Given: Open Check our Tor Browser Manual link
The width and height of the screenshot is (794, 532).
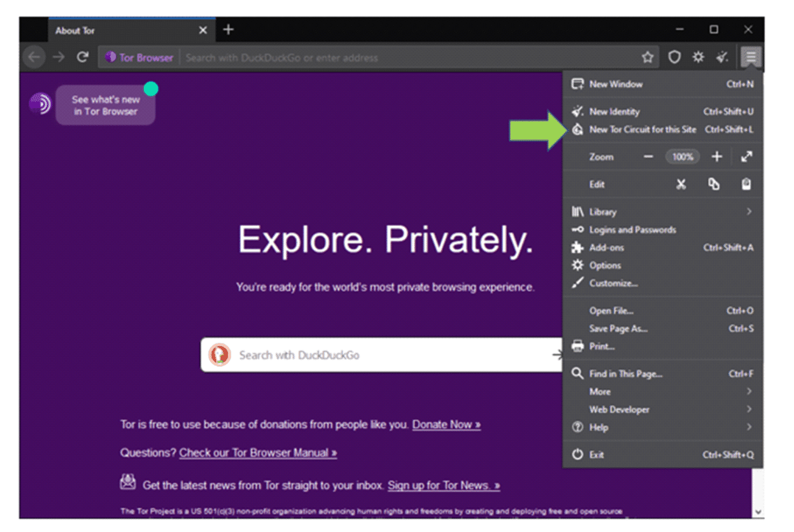Looking at the screenshot, I should click(x=258, y=452).
